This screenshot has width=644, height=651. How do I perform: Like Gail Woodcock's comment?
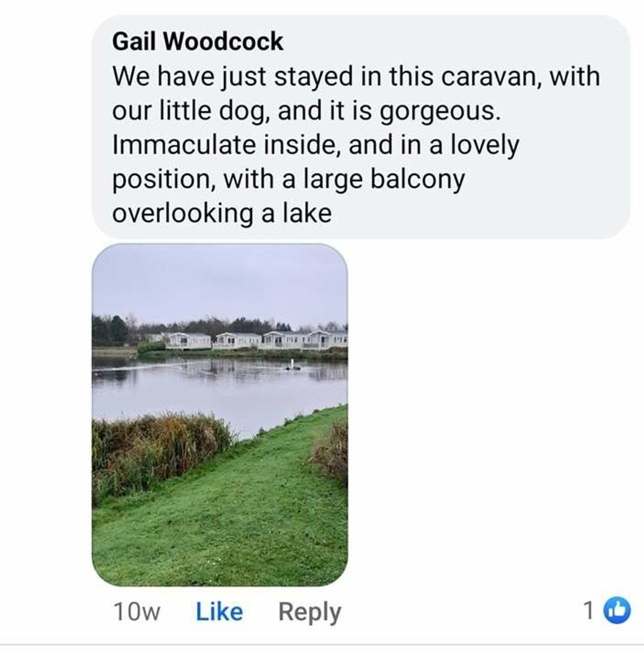[219, 612]
